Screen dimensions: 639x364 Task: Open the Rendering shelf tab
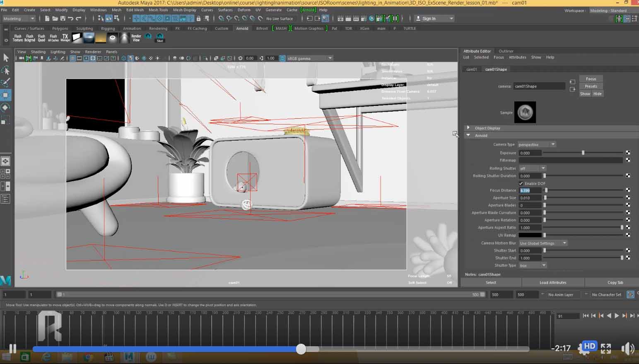pos(158,29)
